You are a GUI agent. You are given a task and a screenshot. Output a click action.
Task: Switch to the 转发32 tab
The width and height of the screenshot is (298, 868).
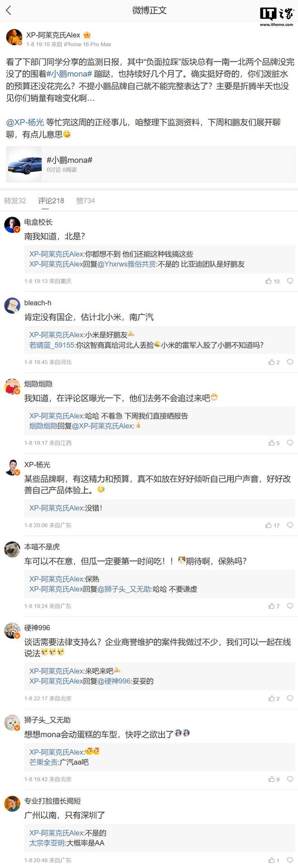click(x=15, y=201)
